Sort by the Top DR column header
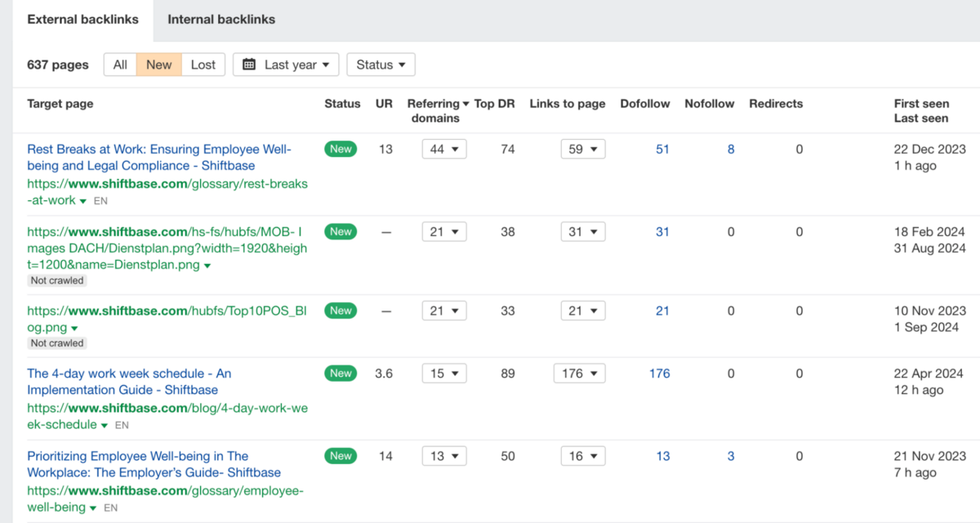This screenshot has width=980, height=523. [494, 104]
